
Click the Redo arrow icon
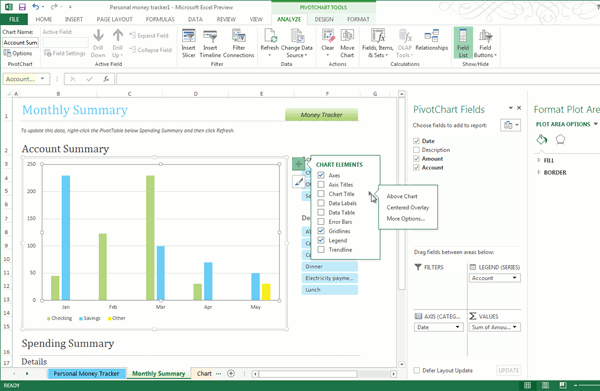[x=54, y=7]
